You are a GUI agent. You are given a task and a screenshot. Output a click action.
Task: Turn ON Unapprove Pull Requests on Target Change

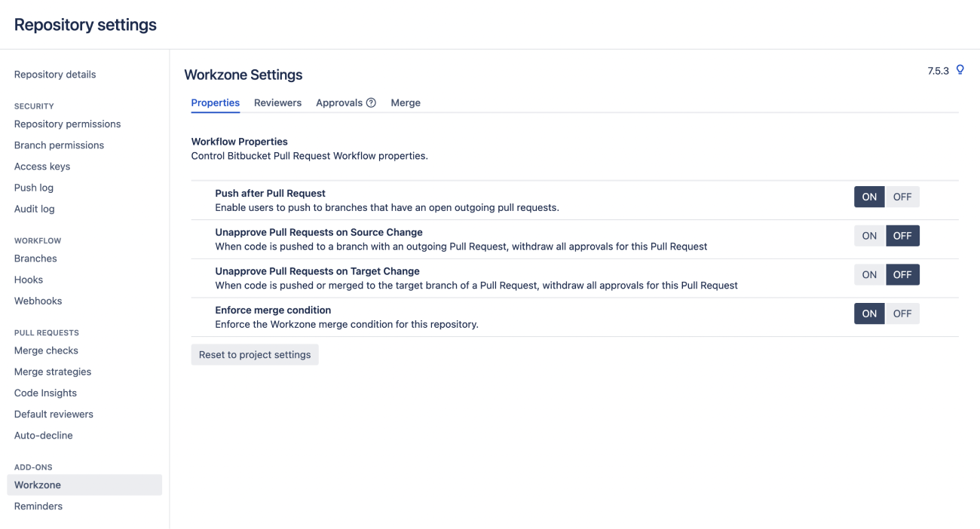(869, 275)
